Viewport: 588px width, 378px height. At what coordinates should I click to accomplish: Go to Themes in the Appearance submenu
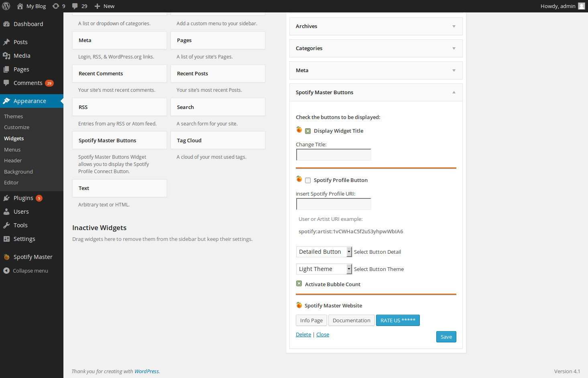tap(14, 117)
